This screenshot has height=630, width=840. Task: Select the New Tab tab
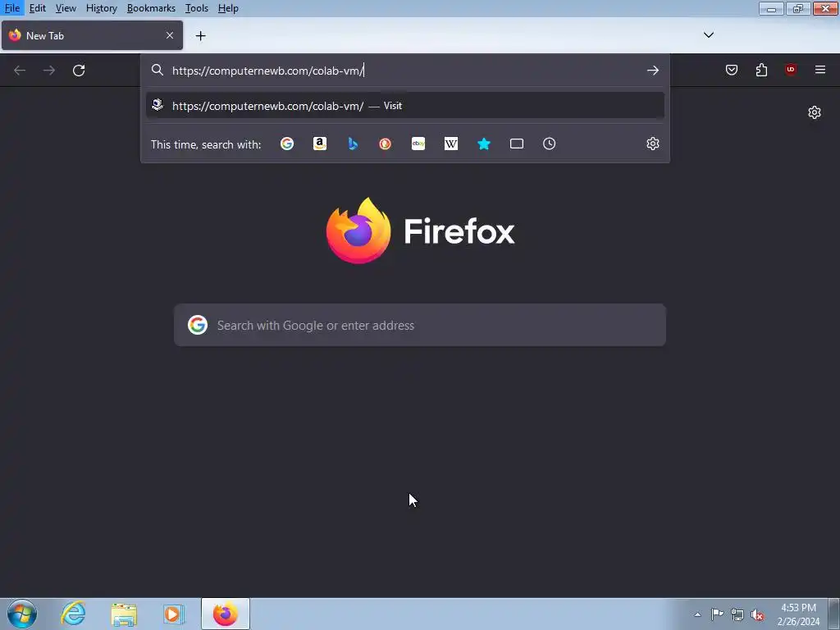coord(92,35)
